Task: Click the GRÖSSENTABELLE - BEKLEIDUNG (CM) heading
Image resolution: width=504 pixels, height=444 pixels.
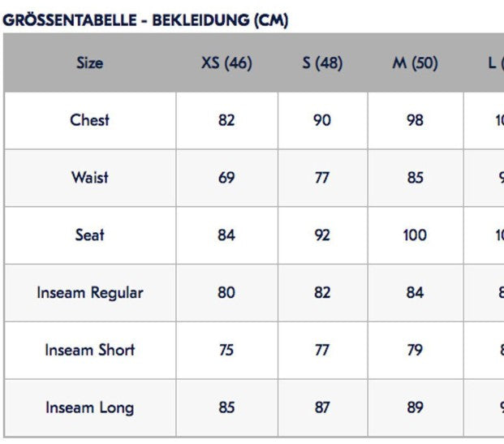Action: pyautogui.click(x=146, y=20)
